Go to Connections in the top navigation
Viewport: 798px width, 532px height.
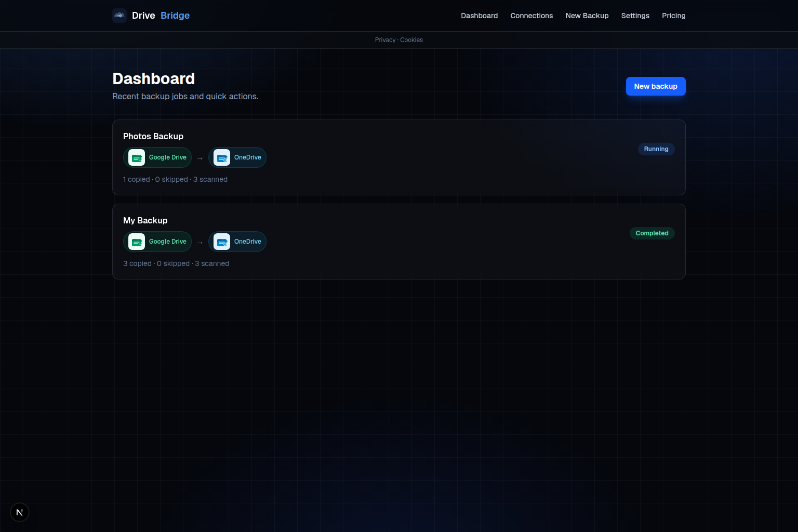click(x=531, y=16)
